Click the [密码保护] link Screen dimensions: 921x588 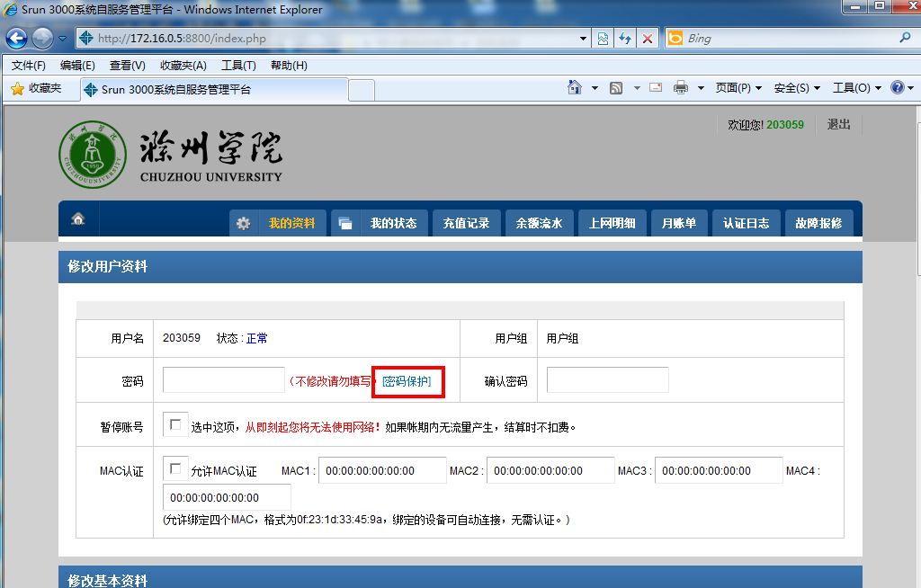407,381
